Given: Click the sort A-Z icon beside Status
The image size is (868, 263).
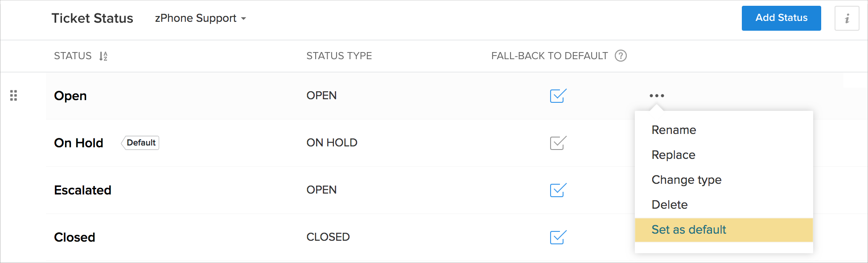Looking at the screenshot, I should coord(103,56).
